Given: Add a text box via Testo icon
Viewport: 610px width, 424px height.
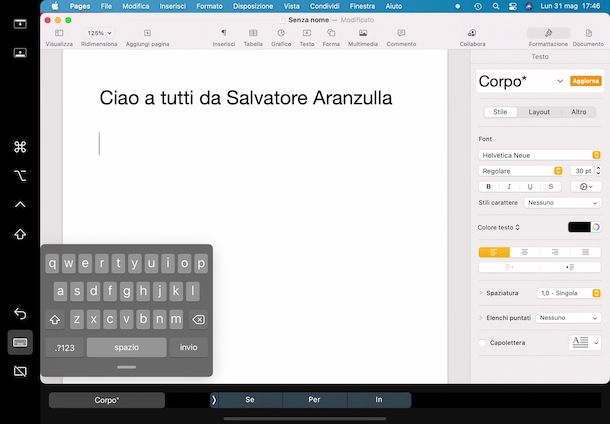Looking at the screenshot, I should 307,33.
